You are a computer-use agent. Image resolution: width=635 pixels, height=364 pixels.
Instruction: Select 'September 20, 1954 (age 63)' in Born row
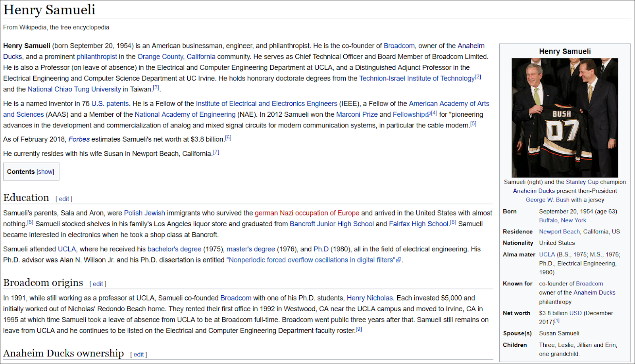pos(578,212)
